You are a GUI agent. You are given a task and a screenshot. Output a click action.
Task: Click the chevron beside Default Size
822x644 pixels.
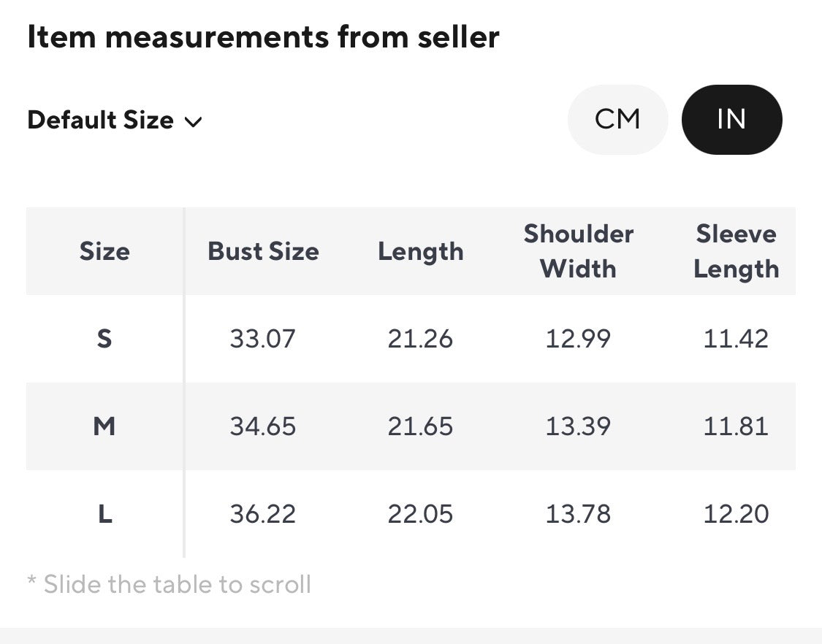click(194, 122)
